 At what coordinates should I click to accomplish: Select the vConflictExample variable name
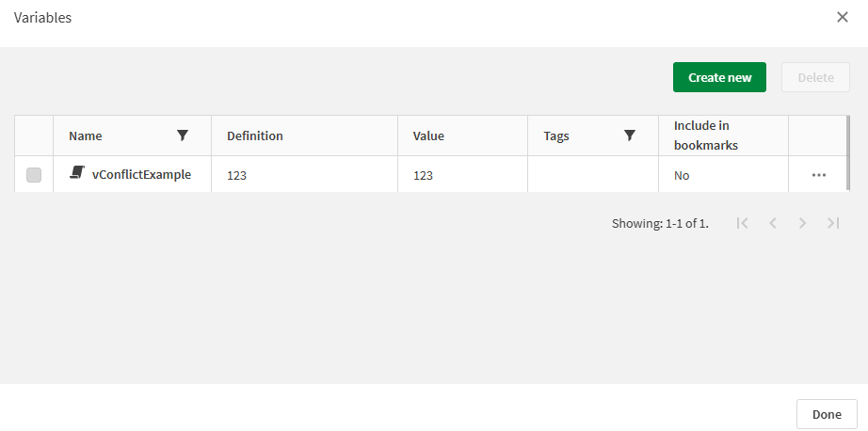click(141, 174)
